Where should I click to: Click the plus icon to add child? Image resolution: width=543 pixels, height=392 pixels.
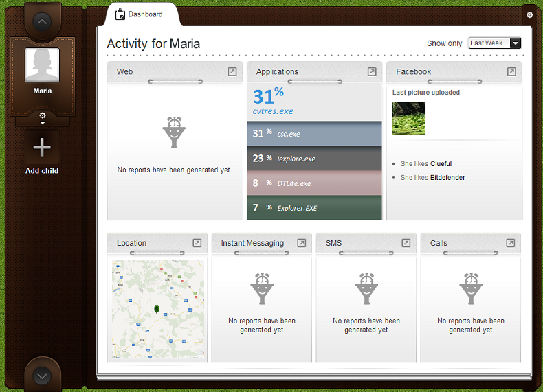(42, 148)
